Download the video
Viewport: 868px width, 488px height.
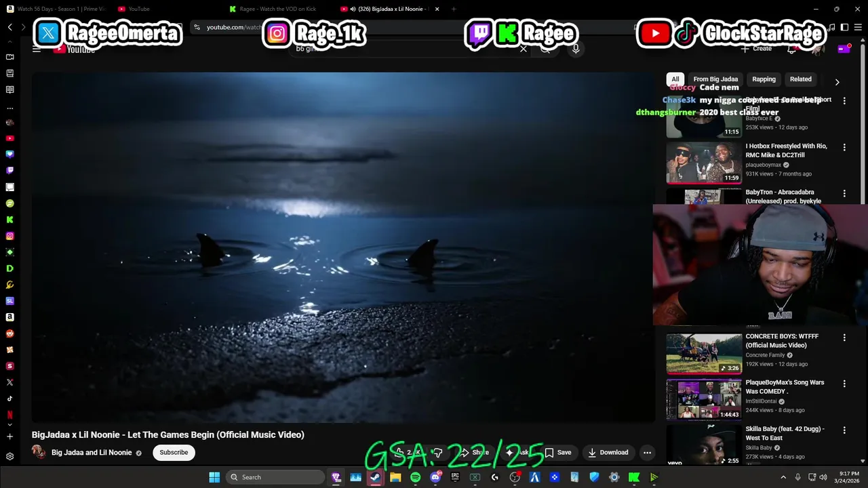pyautogui.click(x=608, y=452)
